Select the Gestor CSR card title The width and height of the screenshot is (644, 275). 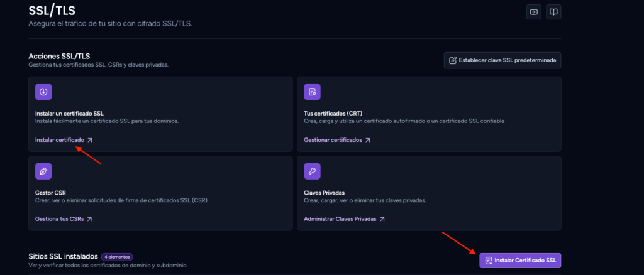(x=50, y=193)
